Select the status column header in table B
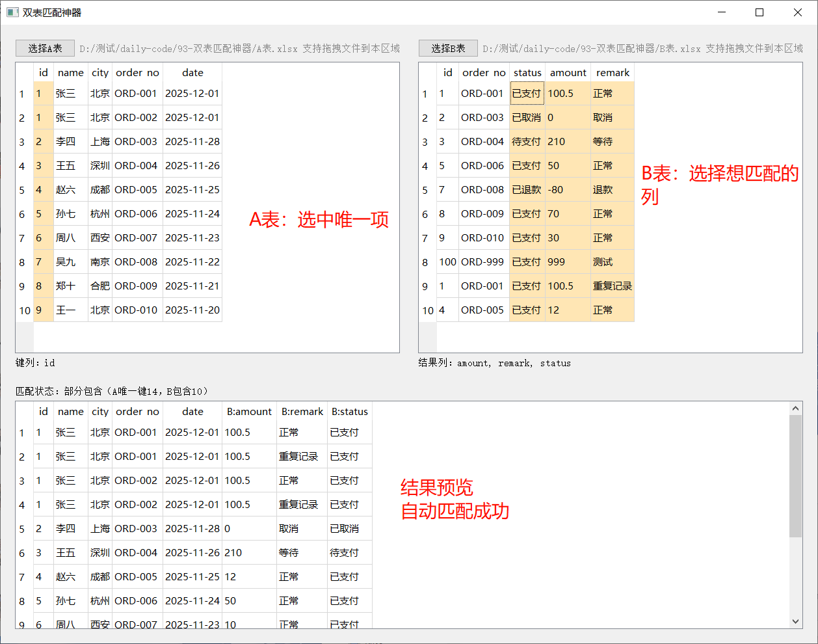 (527, 73)
